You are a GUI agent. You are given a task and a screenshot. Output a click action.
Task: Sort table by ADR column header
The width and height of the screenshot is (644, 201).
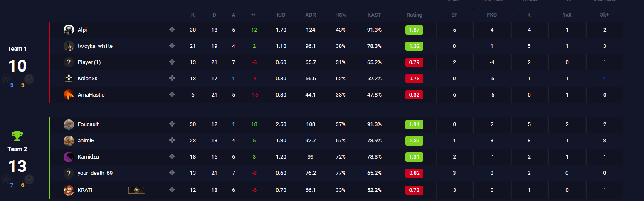tap(310, 15)
